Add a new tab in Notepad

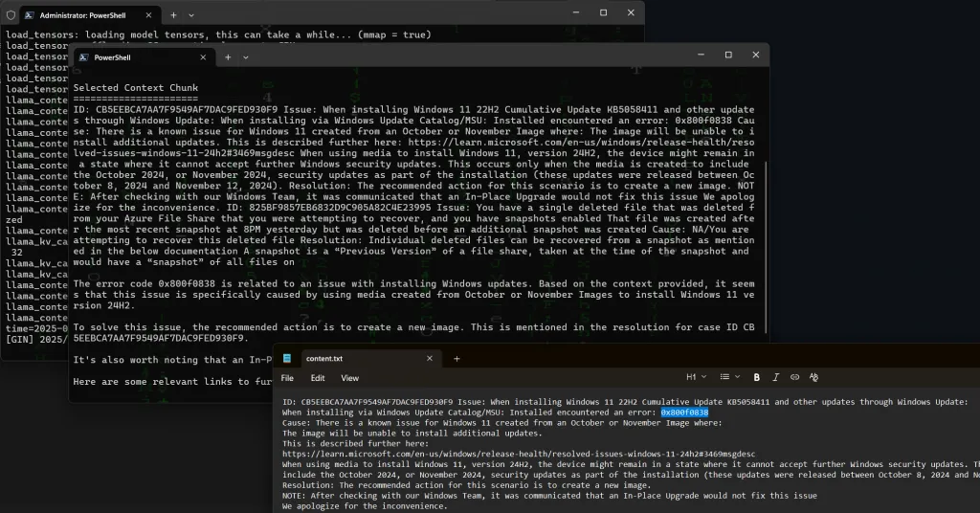click(457, 358)
